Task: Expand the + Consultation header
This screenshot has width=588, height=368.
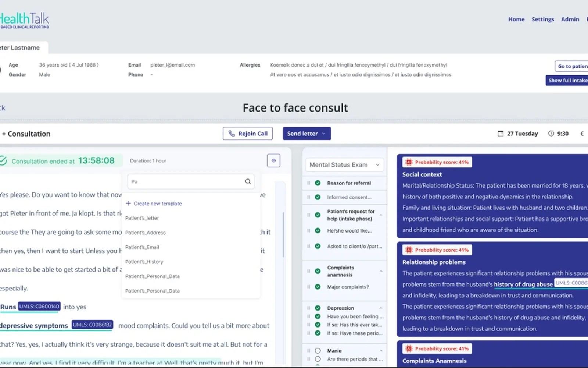Action: (x=26, y=134)
